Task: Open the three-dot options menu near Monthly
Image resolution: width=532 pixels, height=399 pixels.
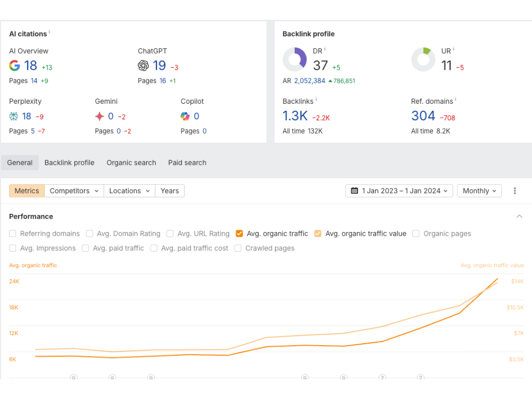Action: 514,190
